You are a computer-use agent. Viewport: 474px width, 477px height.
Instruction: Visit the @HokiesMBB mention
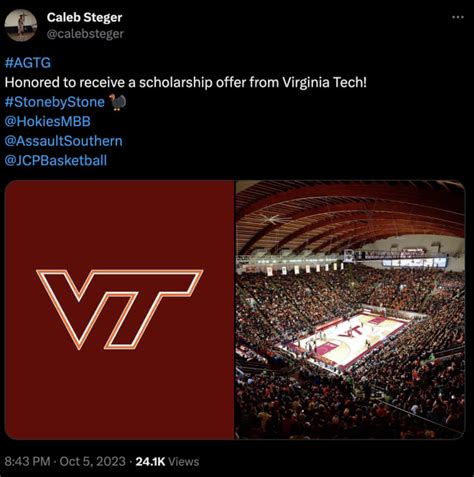[48, 121]
